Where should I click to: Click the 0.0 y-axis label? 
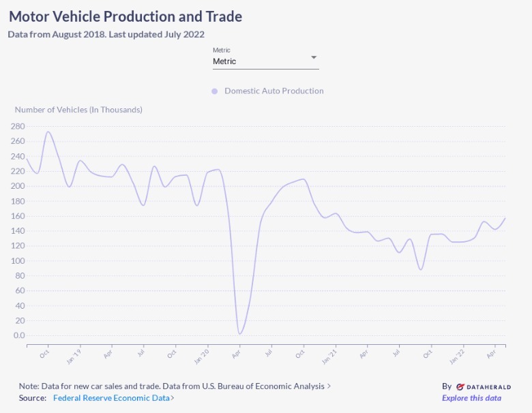[x=18, y=335]
